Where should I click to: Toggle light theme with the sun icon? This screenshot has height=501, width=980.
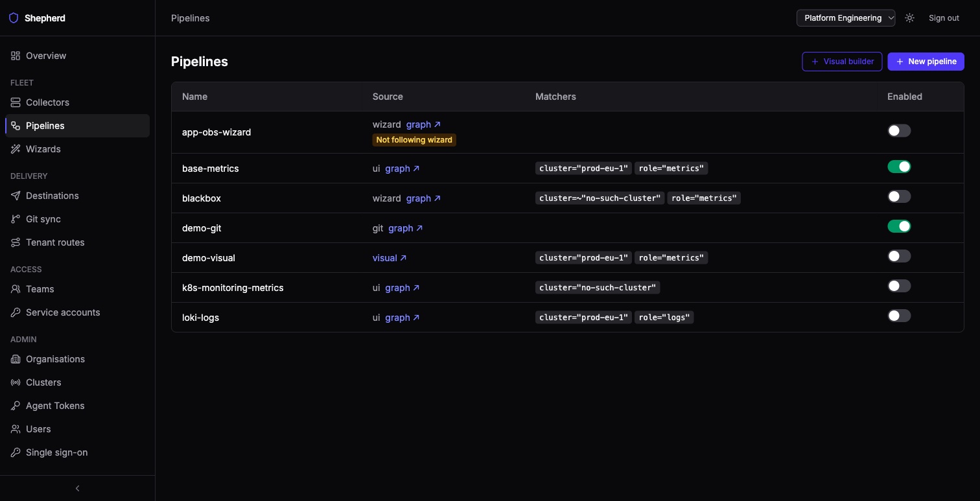[910, 18]
